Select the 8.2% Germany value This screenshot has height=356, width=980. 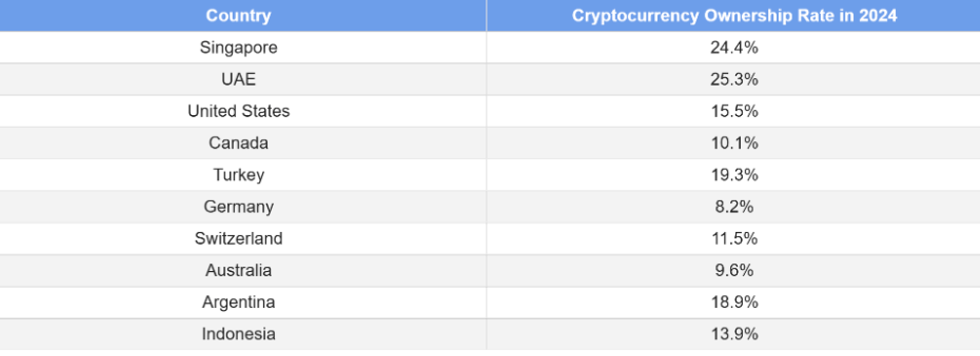733,207
